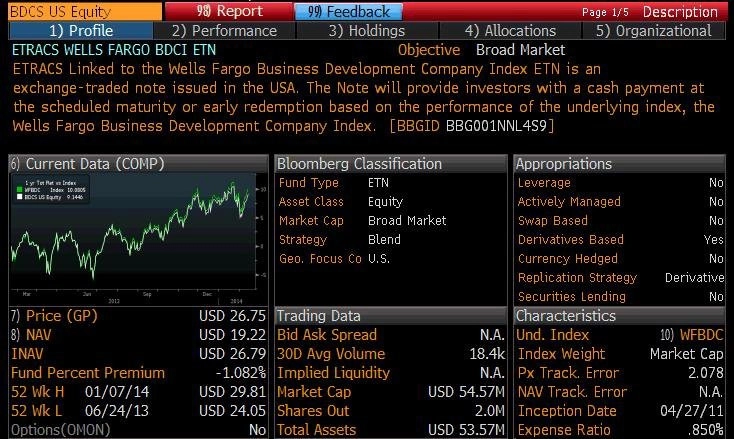Open the Options(OMON) link
Screen dimensions: 734x439
(60, 430)
